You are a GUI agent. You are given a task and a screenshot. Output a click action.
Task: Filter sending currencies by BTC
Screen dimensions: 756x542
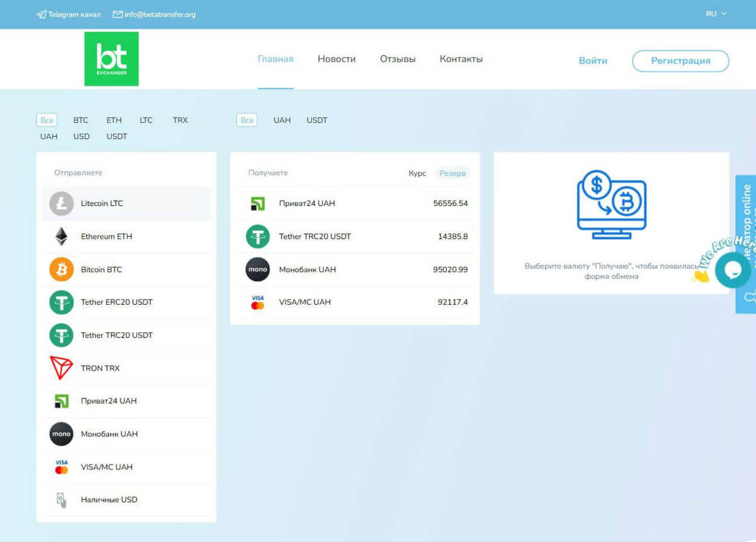(81, 120)
